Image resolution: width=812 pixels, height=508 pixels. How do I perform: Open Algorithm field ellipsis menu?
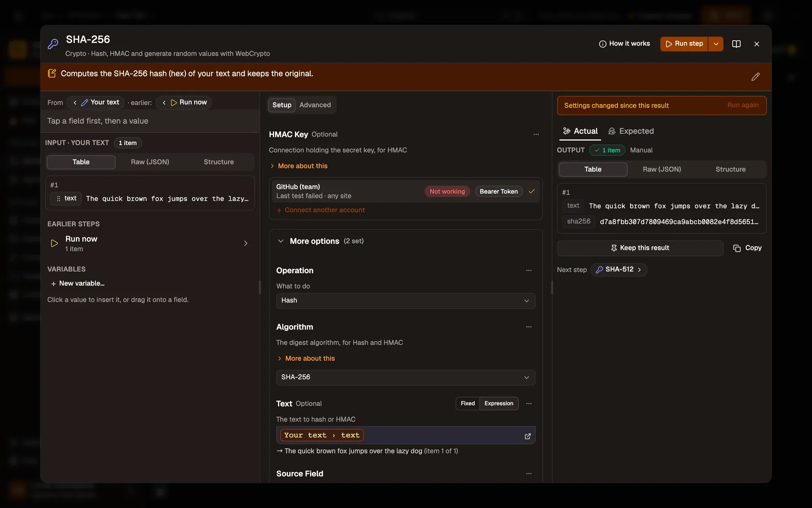pyautogui.click(x=529, y=327)
